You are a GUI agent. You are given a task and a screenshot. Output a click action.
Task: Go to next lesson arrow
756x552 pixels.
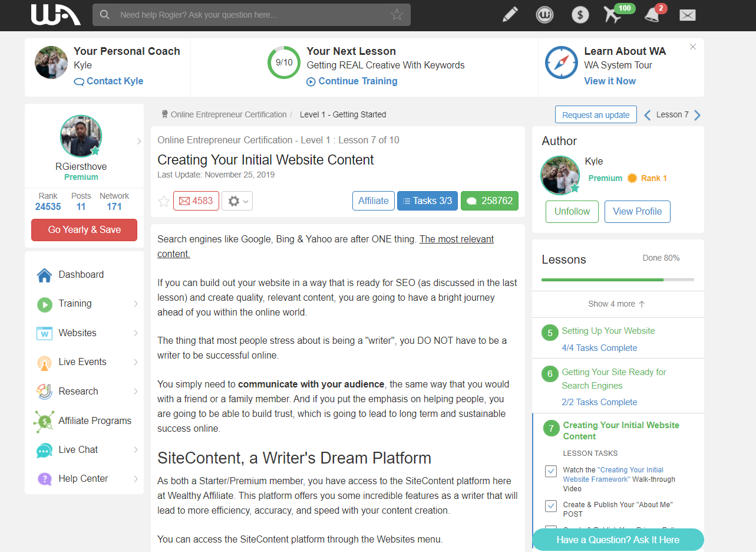point(697,115)
